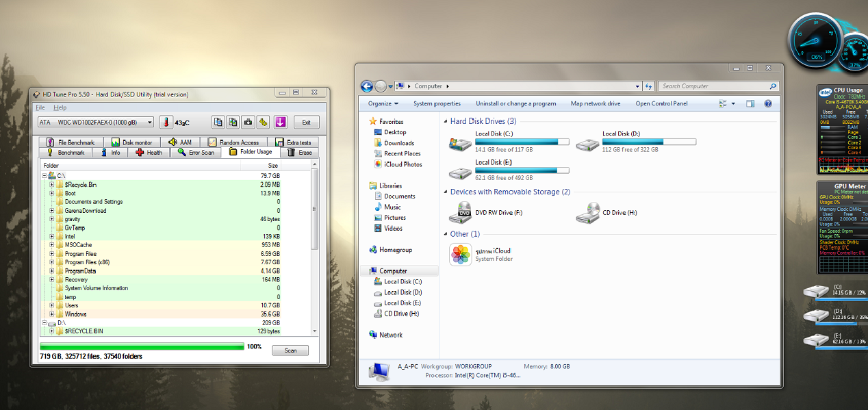Image resolution: width=868 pixels, height=410 pixels.
Task: Open the address bar history dropdown
Action: point(637,86)
